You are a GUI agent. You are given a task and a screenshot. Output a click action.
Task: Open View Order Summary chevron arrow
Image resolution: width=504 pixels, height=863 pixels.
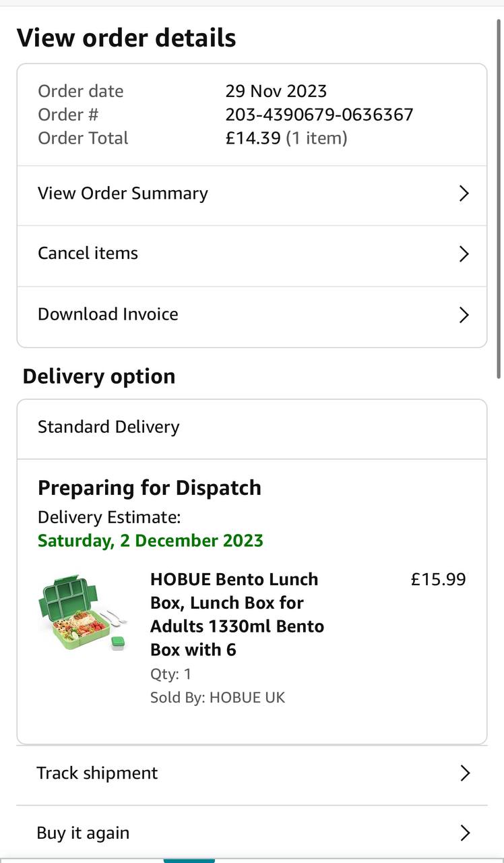(x=464, y=194)
